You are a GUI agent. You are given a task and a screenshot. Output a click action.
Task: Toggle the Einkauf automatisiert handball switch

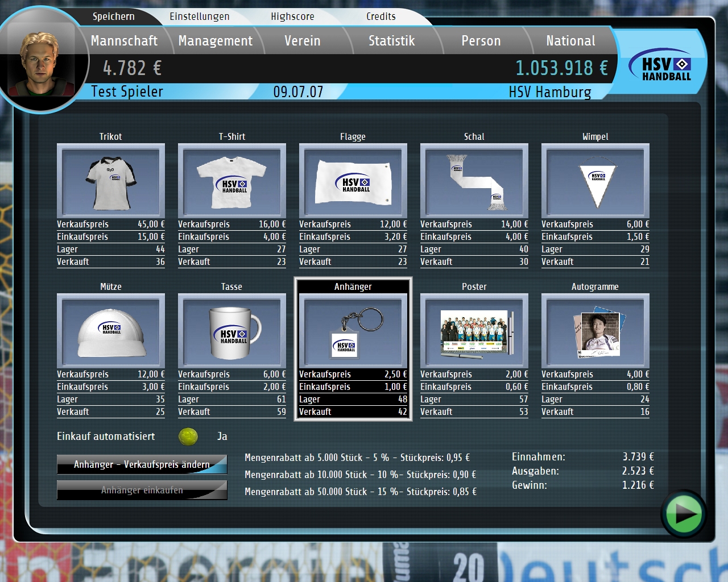point(188,436)
